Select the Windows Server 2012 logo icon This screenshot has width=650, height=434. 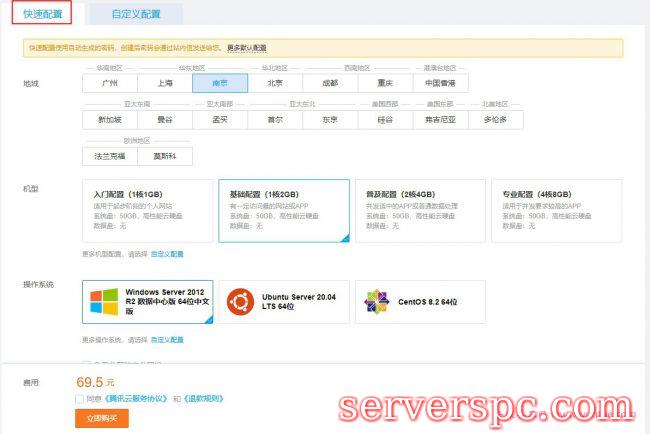104,302
